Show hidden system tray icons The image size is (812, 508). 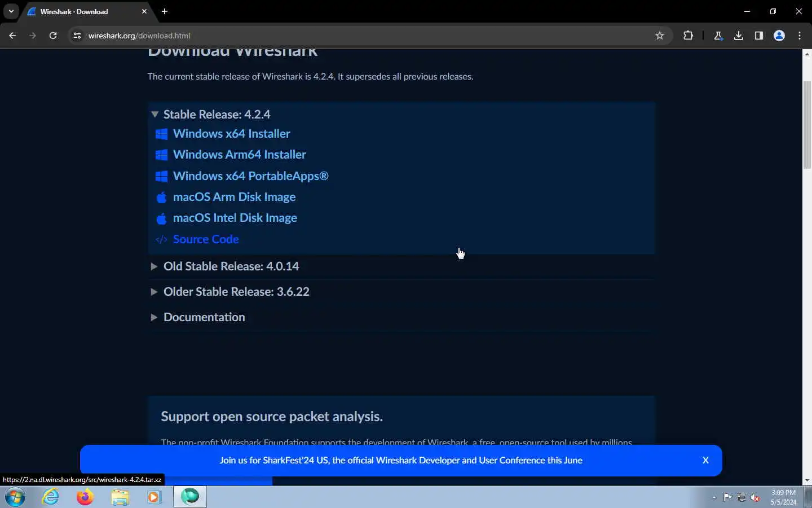[714, 497]
